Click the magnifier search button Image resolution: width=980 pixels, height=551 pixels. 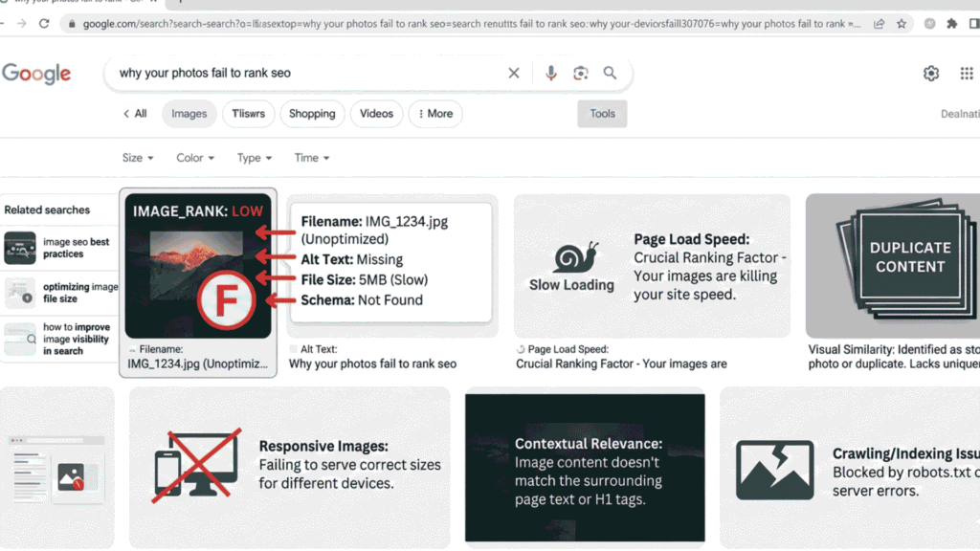pyautogui.click(x=610, y=73)
